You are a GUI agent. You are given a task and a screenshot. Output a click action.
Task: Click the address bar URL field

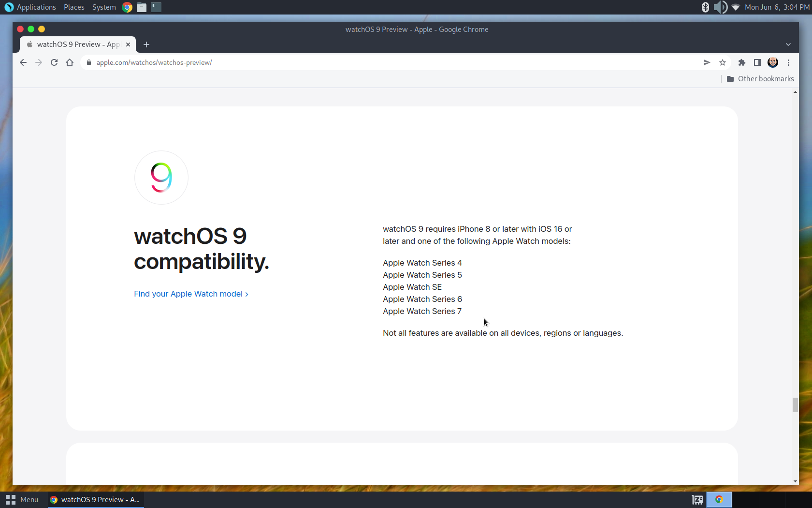click(x=391, y=62)
